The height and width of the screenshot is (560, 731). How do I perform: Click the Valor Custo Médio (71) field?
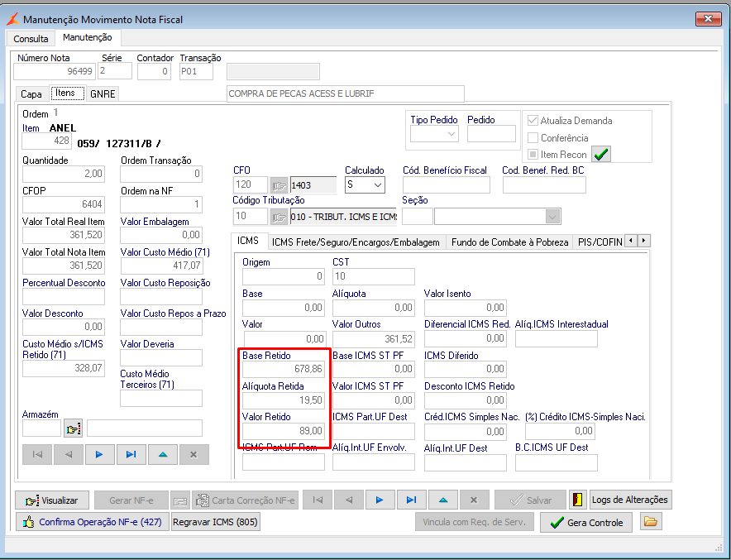(161, 266)
